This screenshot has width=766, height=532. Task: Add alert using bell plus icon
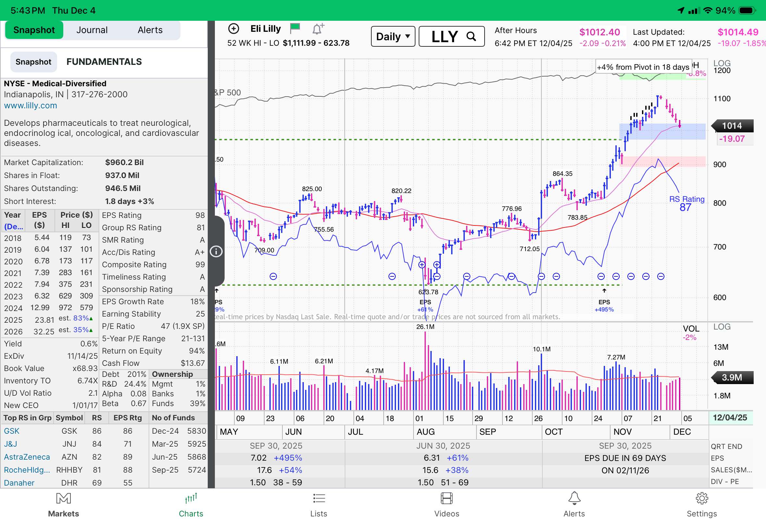(x=318, y=29)
